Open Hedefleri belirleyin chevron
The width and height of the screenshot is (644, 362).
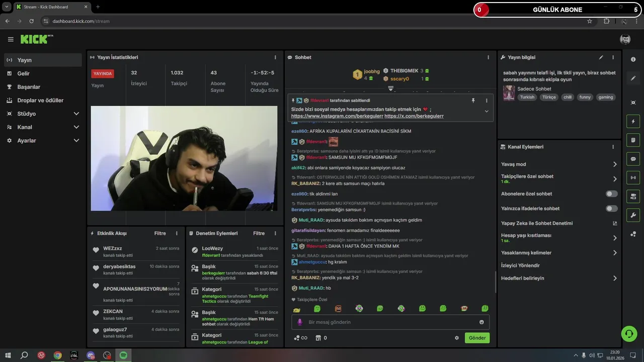click(x=615, y=278)
